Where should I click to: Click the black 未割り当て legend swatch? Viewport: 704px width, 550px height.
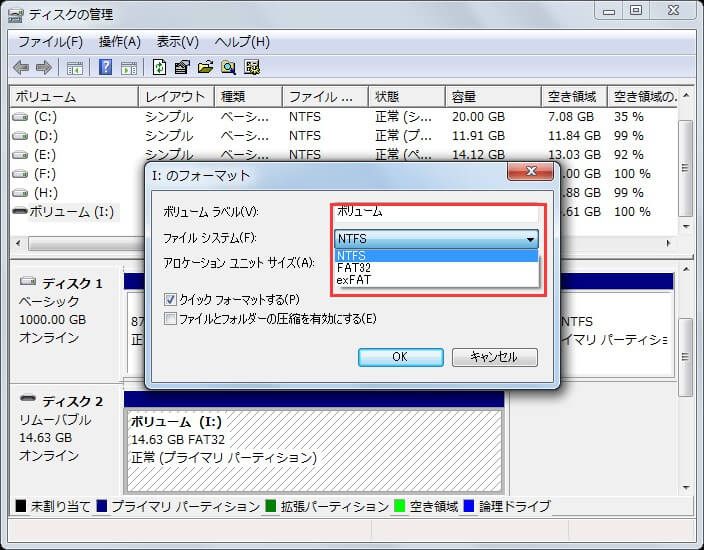21,506
